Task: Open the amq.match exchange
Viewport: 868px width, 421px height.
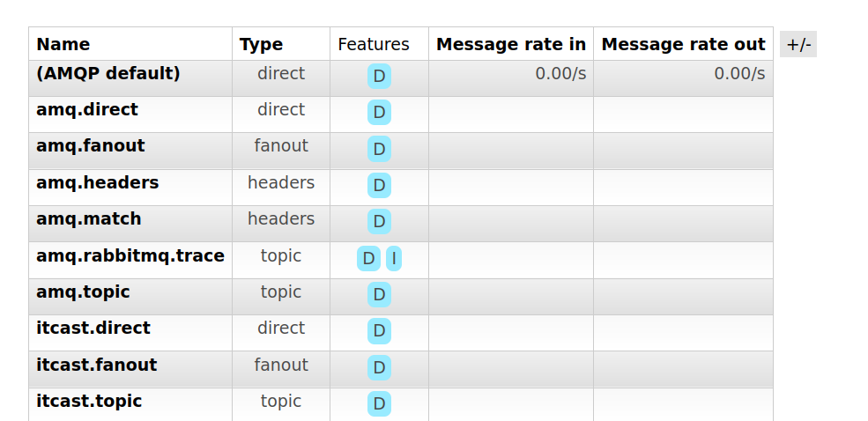Action: pos(89,218)
